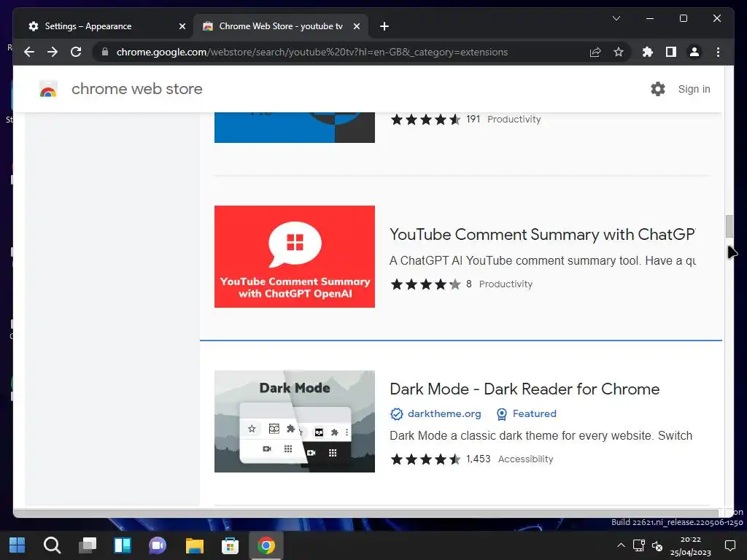The image size is (747, 560).
Task: Launch Teams Chat from the taskbar
Action: point(158,545)
